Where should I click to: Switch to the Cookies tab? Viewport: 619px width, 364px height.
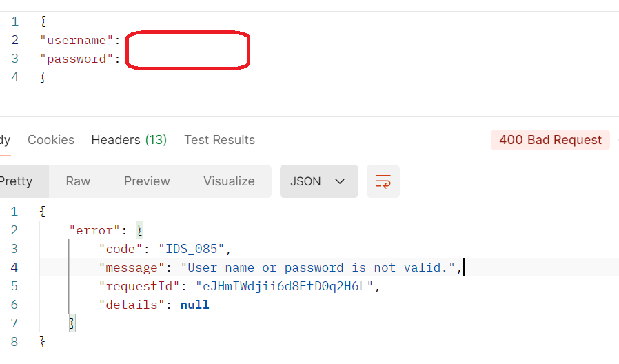51,140
